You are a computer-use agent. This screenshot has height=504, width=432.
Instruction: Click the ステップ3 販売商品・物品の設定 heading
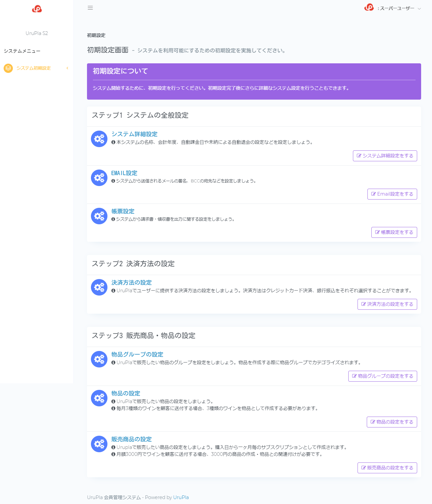[144, 335]
